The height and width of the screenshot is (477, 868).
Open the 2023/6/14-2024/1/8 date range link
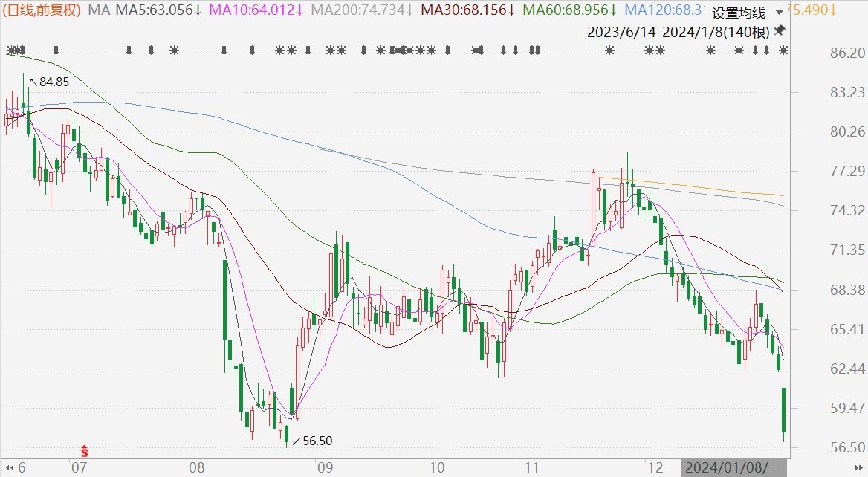coord(678,32)
